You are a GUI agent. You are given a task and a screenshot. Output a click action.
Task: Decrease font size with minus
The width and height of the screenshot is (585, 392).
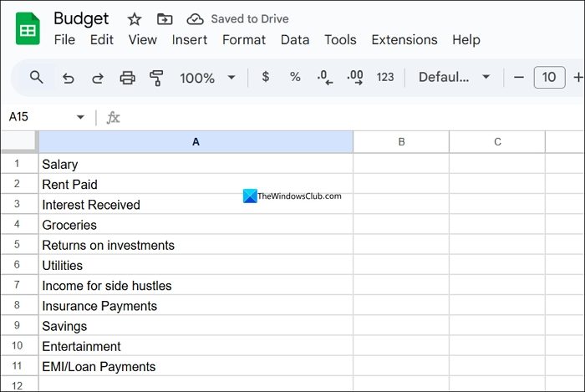click(519, 77)
